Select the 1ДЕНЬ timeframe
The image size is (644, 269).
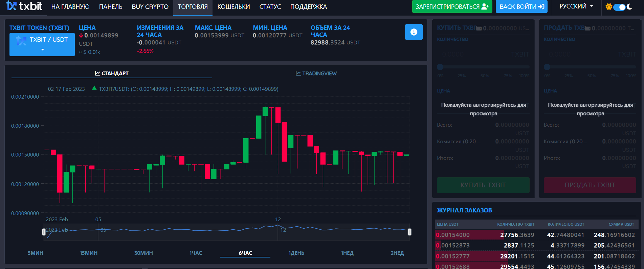pos(296,253)
